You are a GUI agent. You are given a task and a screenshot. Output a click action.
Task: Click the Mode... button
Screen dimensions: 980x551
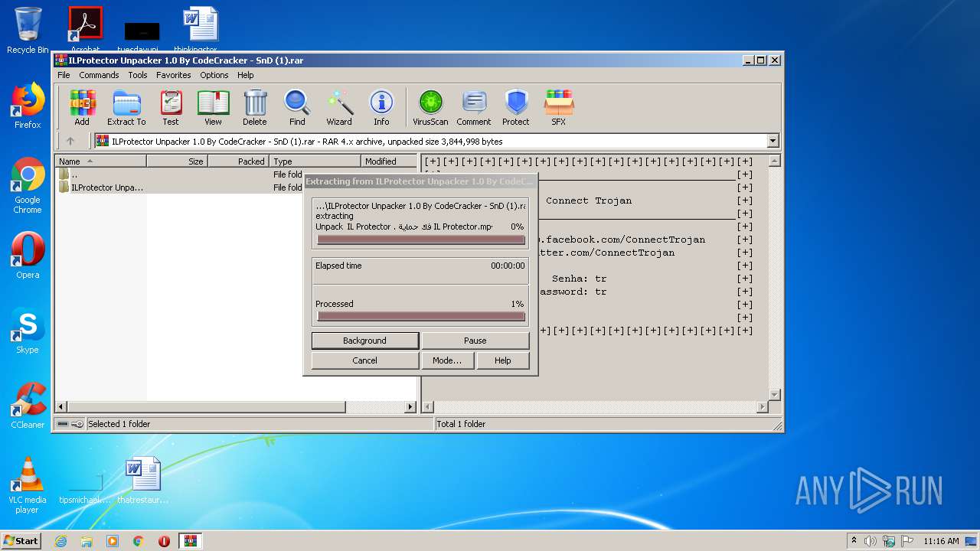(x=447, y=360)
